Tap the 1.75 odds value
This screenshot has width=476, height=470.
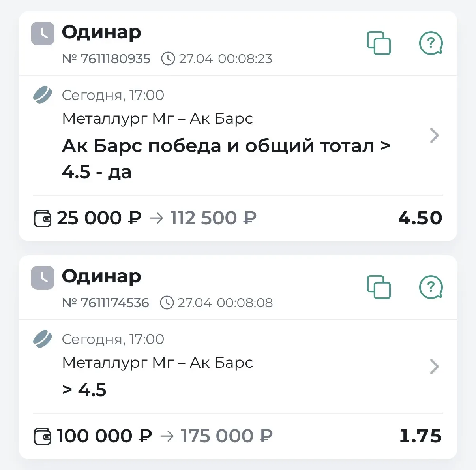[x=420, y=436]
